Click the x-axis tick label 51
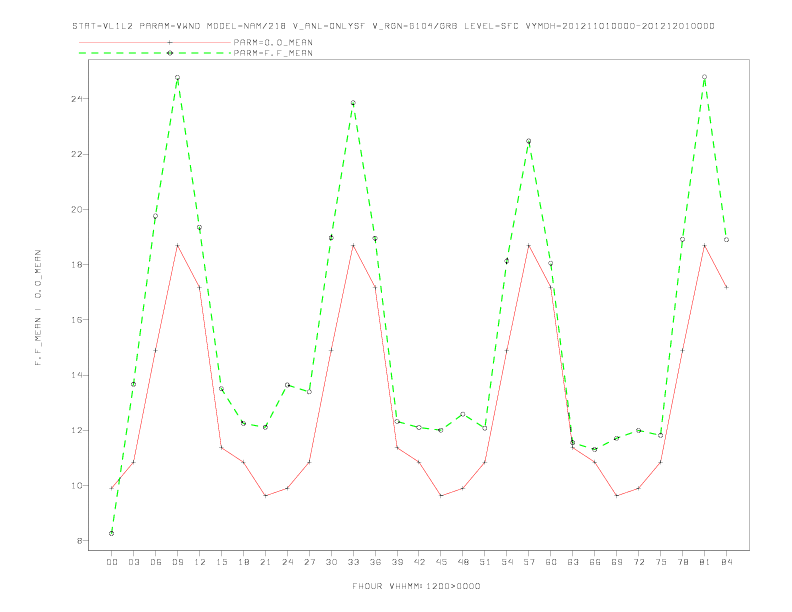 485,562
